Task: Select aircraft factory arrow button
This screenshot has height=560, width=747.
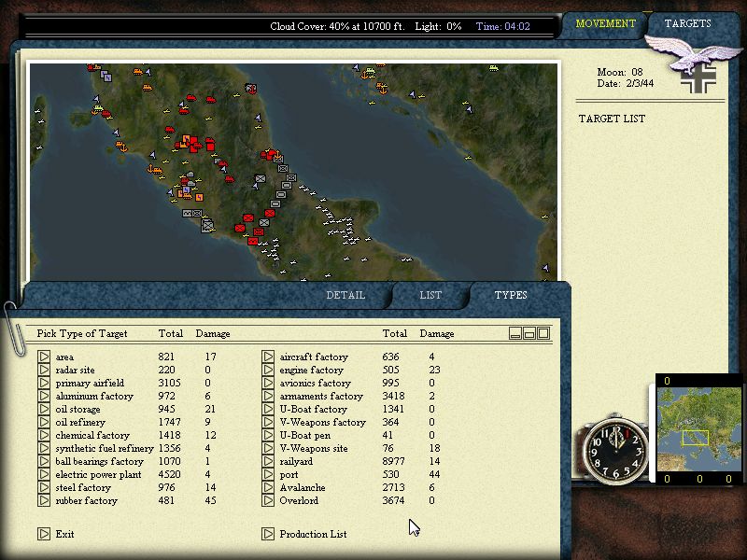Action: pos(268,357)
